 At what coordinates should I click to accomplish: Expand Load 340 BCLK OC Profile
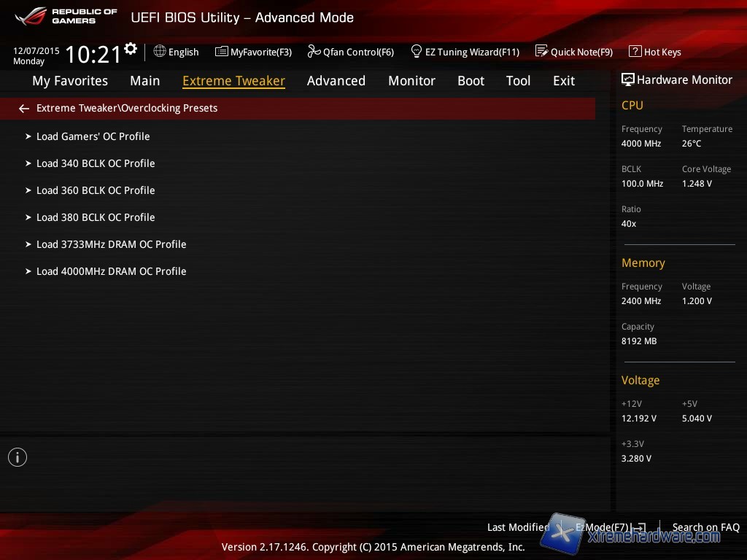point(96,163)
